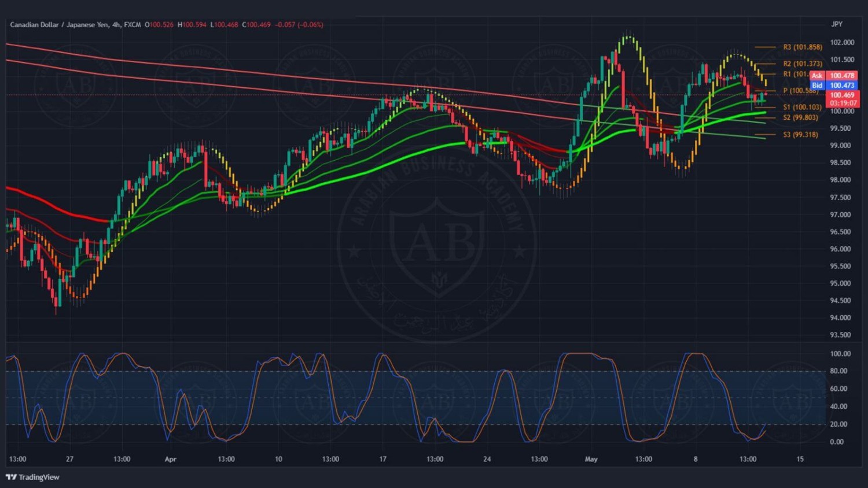Click the May date on time axis
This screenshot has height=488, width=868.
point(591,459)
